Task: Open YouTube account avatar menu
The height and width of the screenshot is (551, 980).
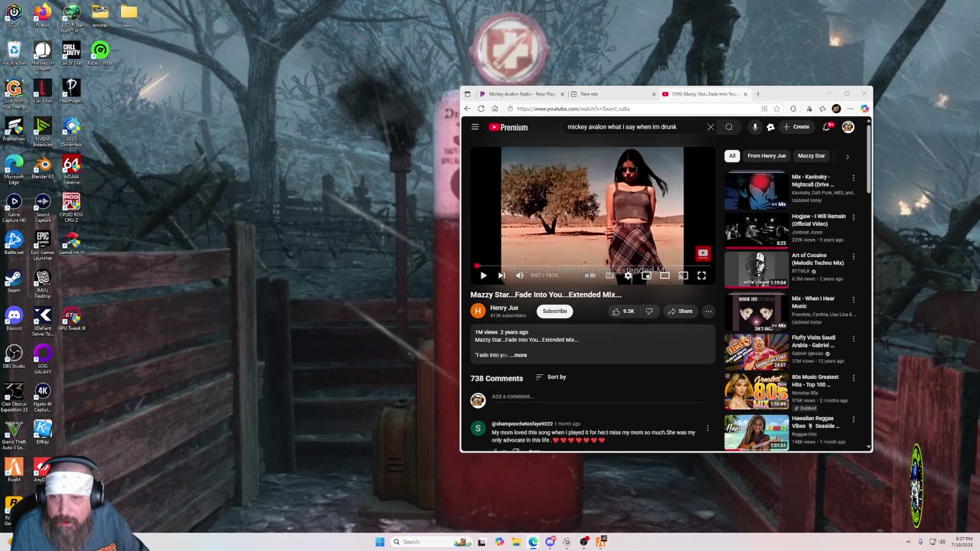Action: pyautogui.click(x=848, y=127)
